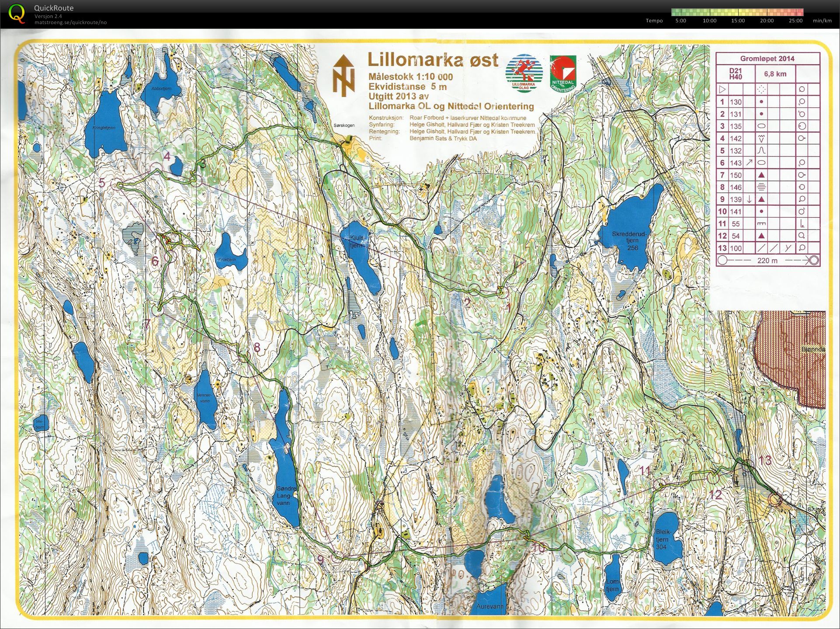Viewport: 840px width, 629px height.
Task: Click the 'Lomtjern' lake label
Action: pyautogui.click(x=612, y=585)
